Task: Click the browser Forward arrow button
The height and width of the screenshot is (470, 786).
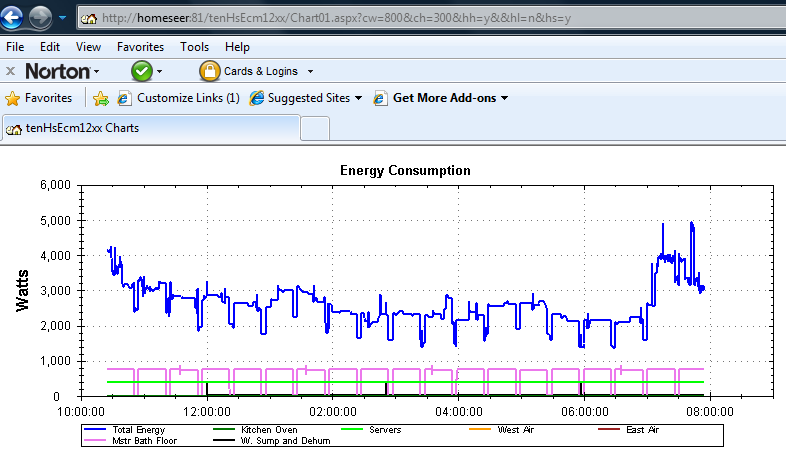Action: tap(42, 17)
